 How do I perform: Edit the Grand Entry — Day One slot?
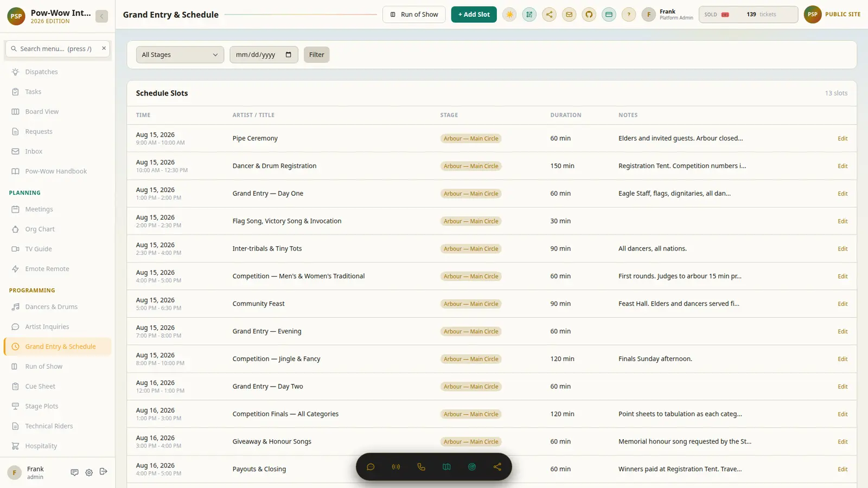coord(842,194)
